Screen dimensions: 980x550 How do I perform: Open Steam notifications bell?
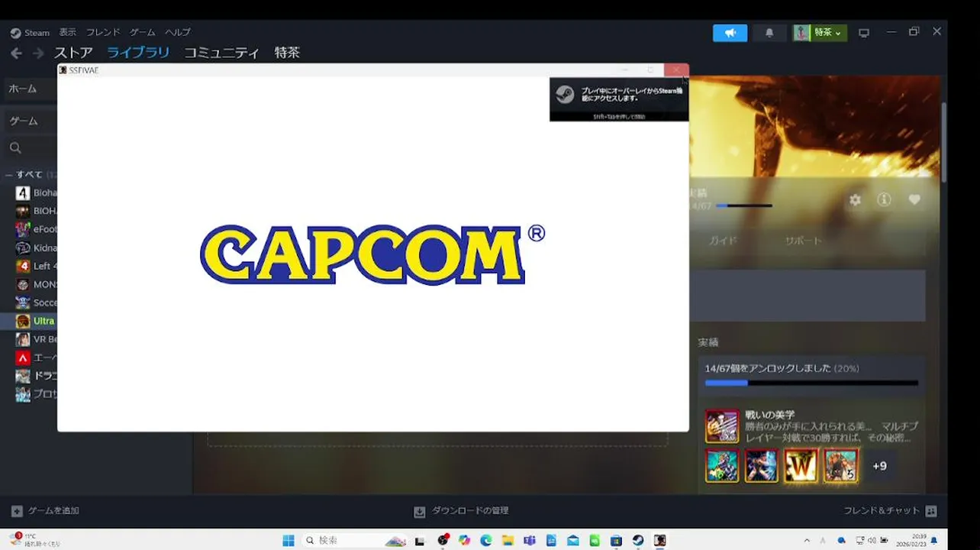pos(769,33)
